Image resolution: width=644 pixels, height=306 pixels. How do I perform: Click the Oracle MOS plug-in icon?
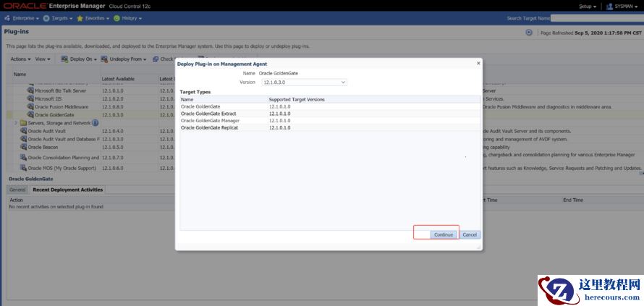pyautogui.click(x=23, y=168)
